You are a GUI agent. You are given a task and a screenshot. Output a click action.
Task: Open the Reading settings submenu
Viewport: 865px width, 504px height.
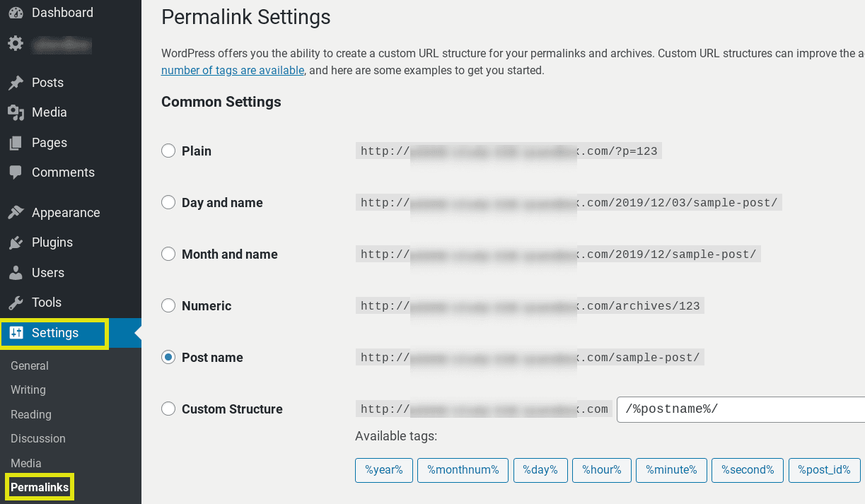31,414
